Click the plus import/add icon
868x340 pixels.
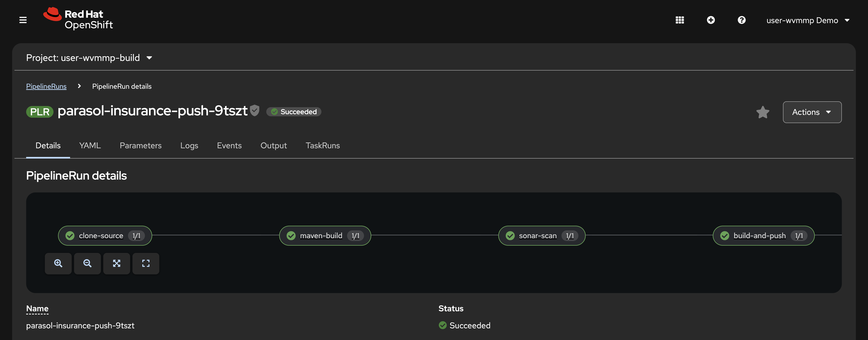coord(711,20)
